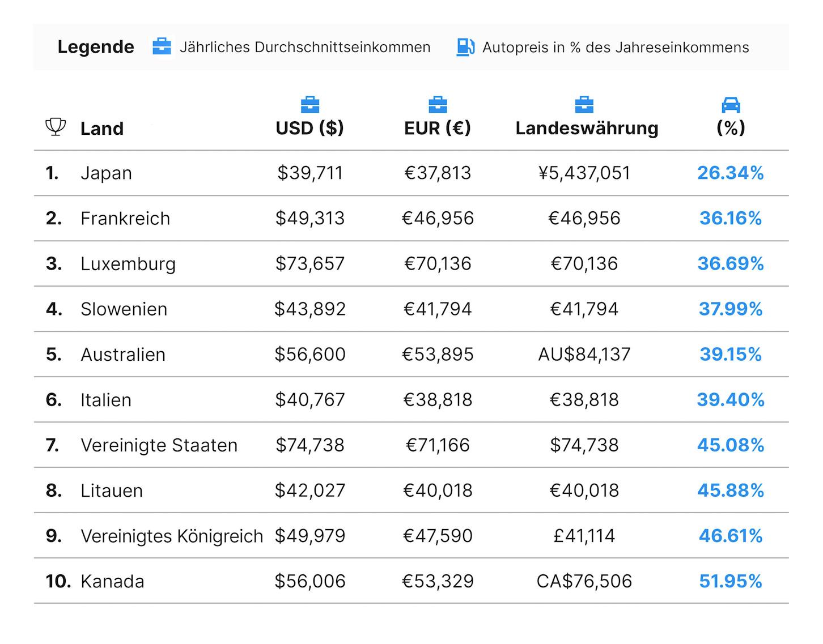Viewport: 823px width, 644px height.
Task: Click Frankreich in the country list
Action: pos(125,219)
